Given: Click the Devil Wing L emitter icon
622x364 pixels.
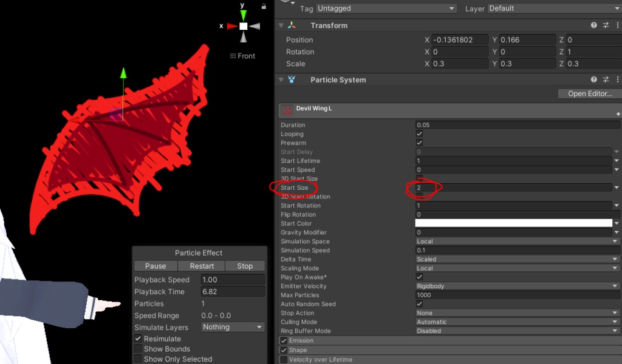Looking at the screenshot, I should coord(286,109).
